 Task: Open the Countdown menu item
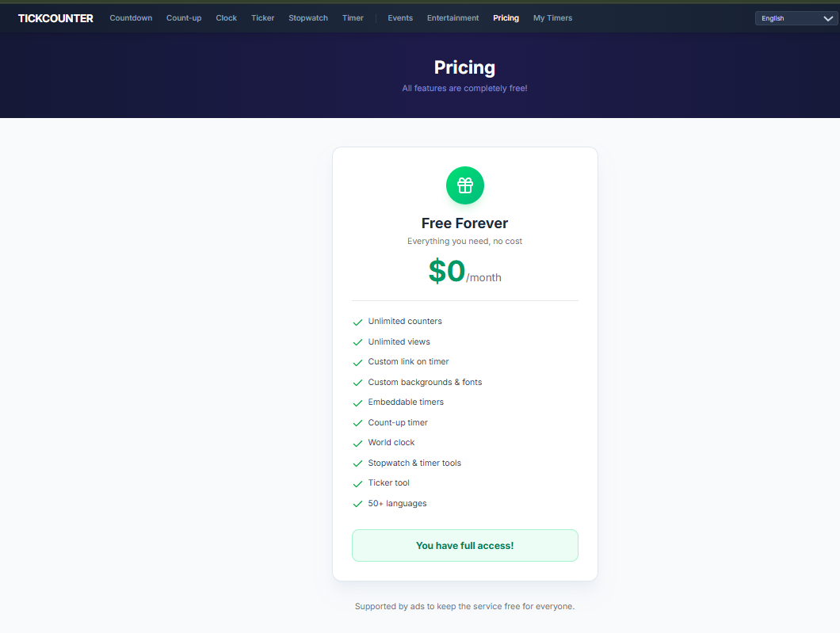[x=131, y=17]
